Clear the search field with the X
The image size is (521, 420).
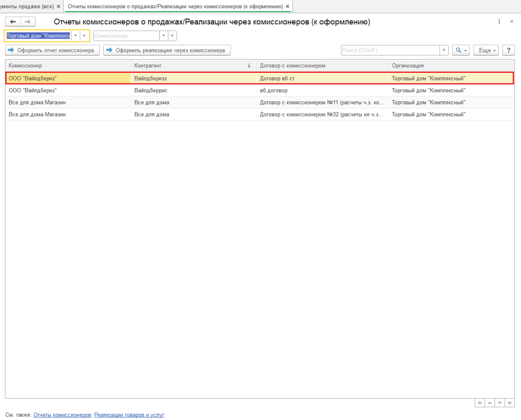[x=444, y=50]
